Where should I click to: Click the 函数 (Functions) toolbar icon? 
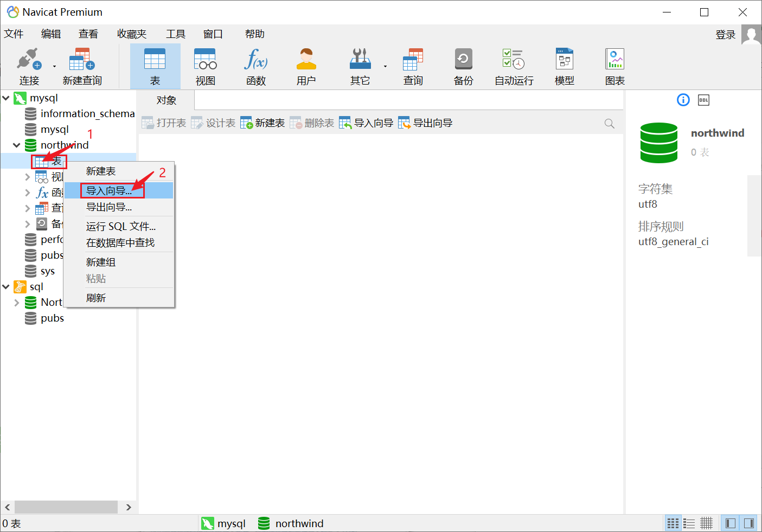pyautogui.click(x=255, y=65)
